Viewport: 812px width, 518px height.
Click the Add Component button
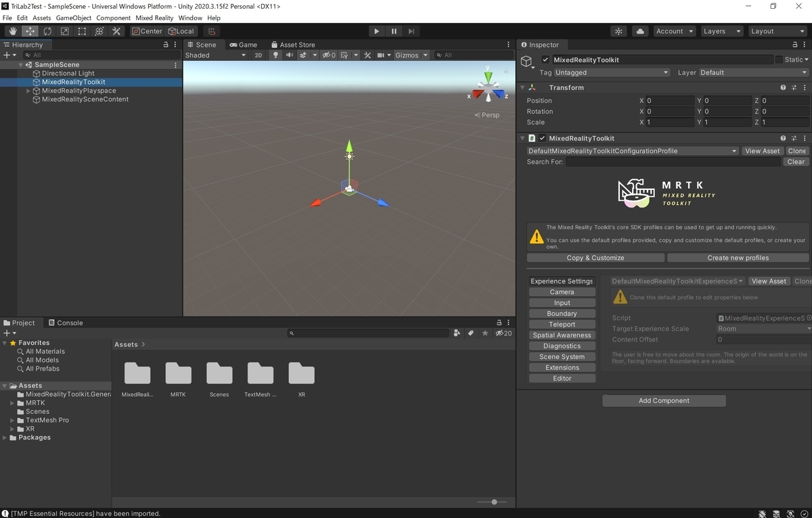pyautogui.click(x=664, y=401)
